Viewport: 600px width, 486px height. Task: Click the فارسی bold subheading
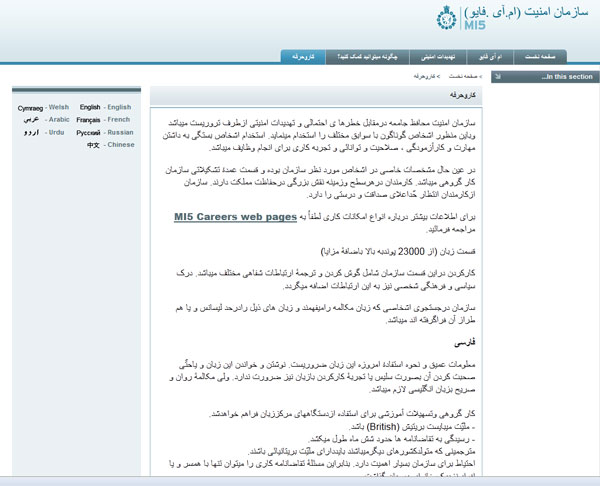465,342
